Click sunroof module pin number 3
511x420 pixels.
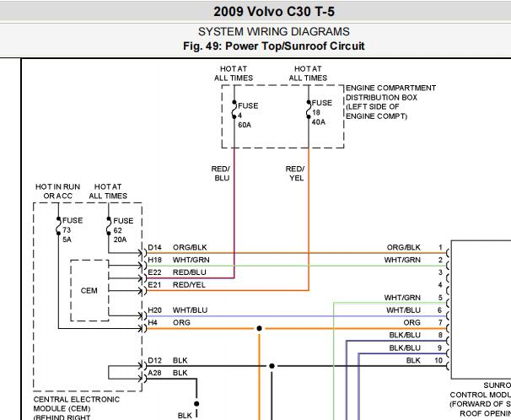click(440, 272)
